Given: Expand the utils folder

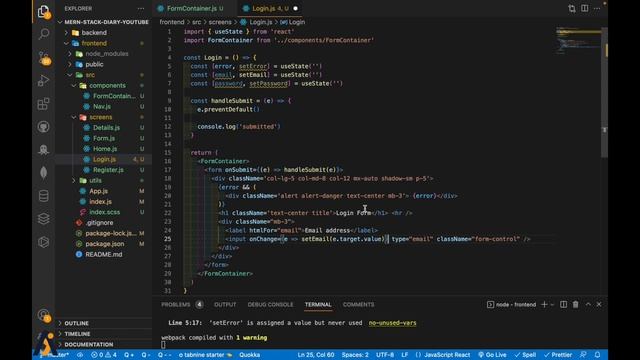Looking at the screenshot, I should [x=96, y=180].
